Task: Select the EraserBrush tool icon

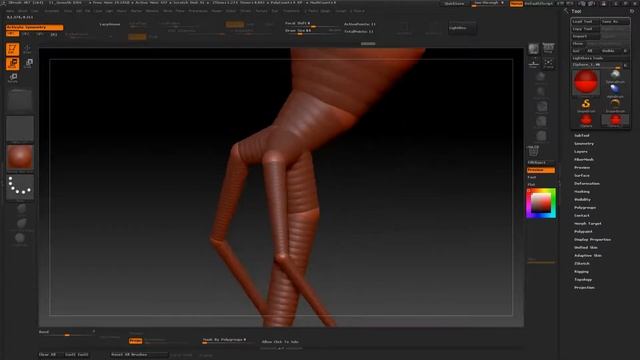Action: click(x=615, y=105)
